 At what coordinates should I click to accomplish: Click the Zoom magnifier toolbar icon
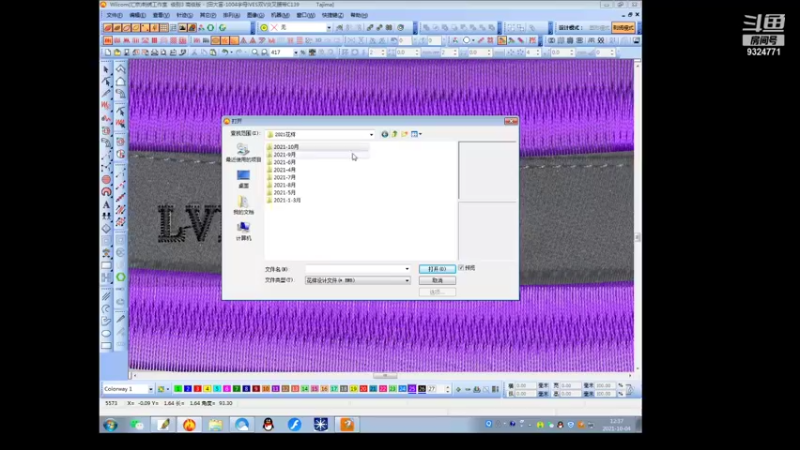(x=255, y=53)
